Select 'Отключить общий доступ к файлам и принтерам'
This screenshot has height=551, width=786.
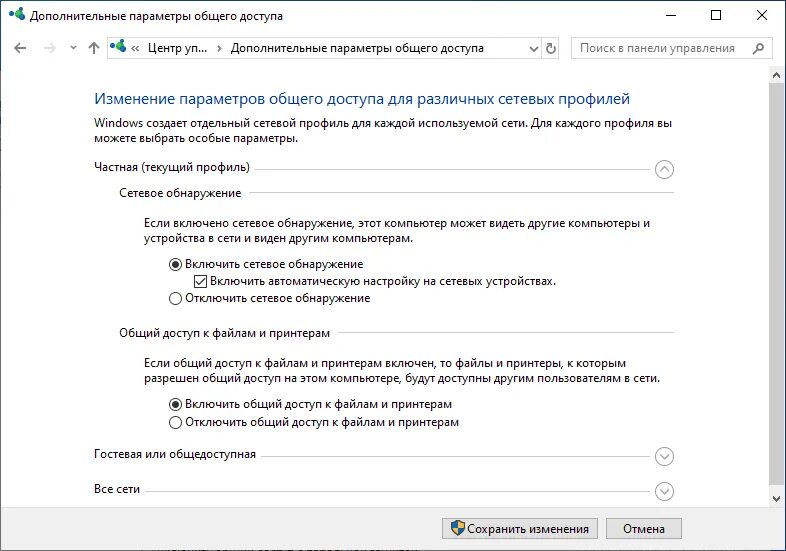click(175, 422)
